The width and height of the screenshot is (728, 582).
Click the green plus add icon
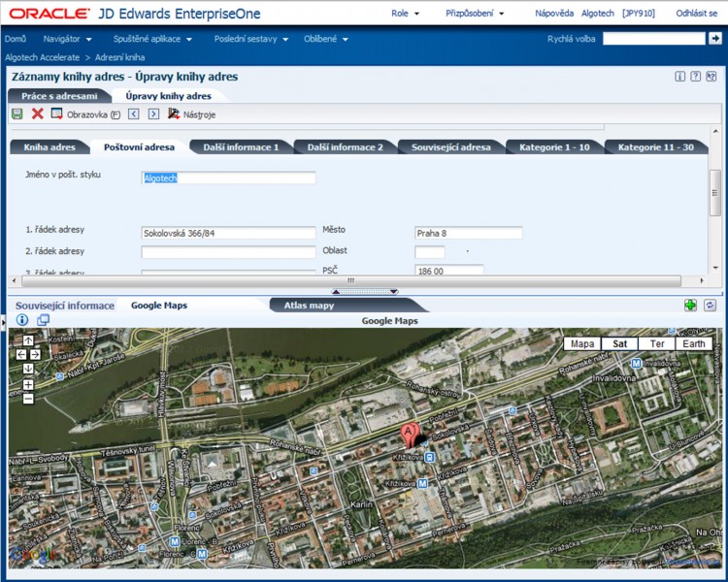690,305
